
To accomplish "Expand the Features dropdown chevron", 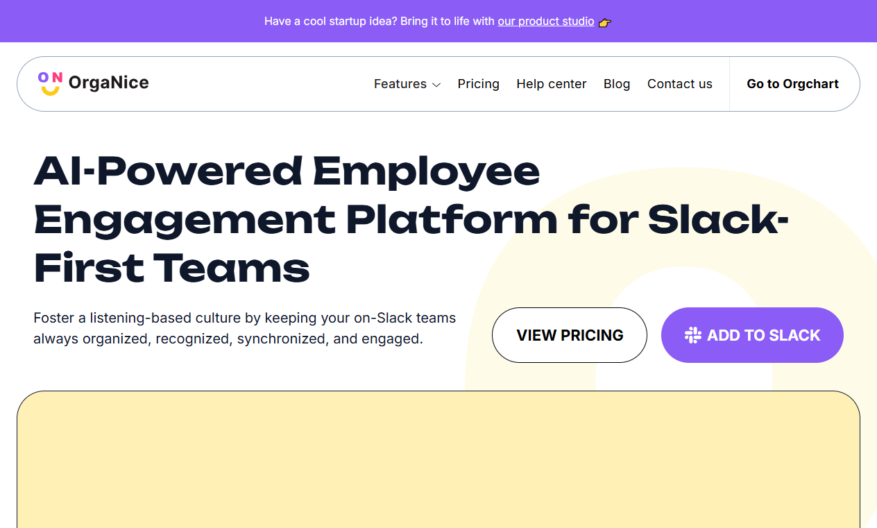I will [437, 84].
